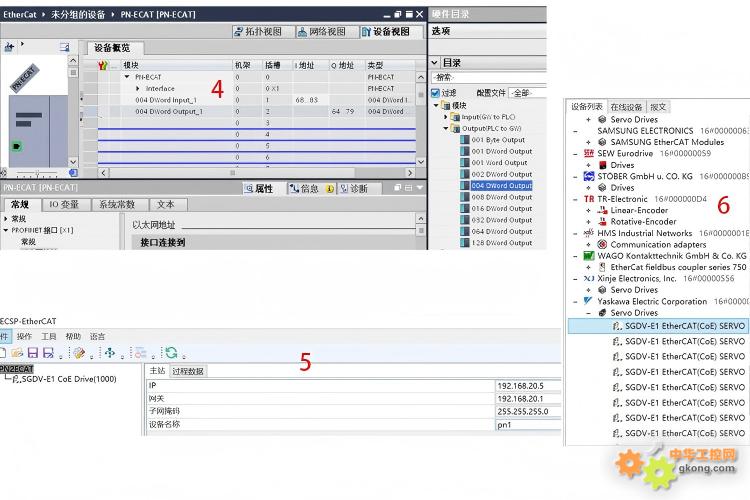Click the Device view icon
This screenshot has width=750, height=500.
coord(366,32)
